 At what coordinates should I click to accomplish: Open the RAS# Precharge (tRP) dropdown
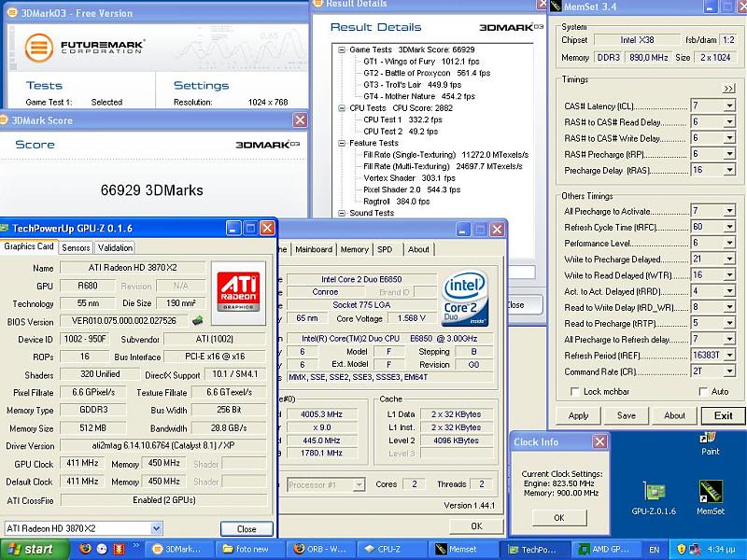[x=729, y=154]
